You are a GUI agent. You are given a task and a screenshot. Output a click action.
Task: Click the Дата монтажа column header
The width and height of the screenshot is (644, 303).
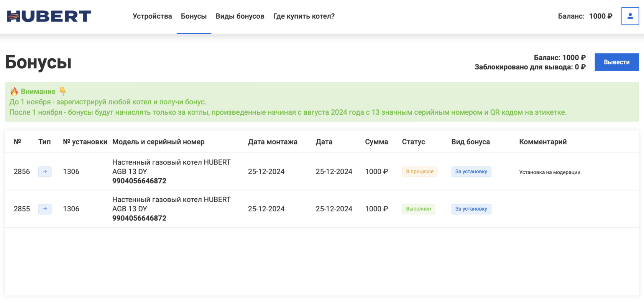[273, 142]
